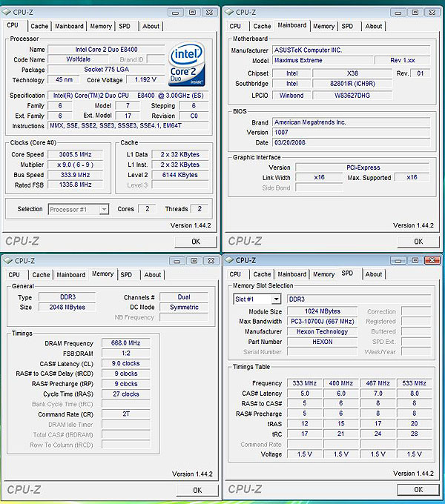Click the Command Rate value '2T'
Image resolution: width=445 pixels, height=504 pixels.
(126, 414)
